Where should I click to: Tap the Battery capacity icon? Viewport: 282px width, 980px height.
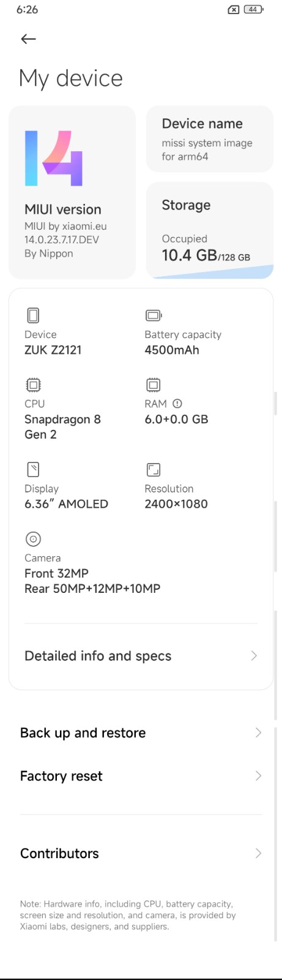154,315
